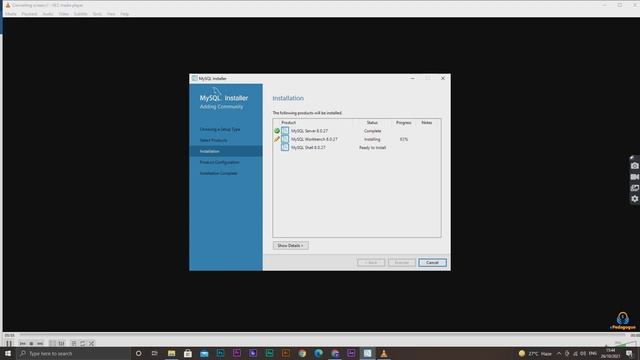The image size is (640, 360).
Task: Select MySQL Server 8.0.27 row
Action: (x=357, y=131)
